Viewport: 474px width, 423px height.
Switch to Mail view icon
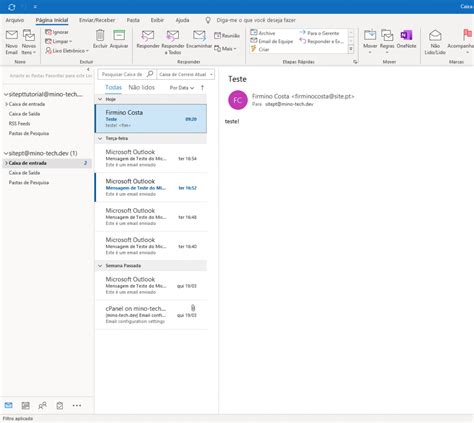coord(9,405)
